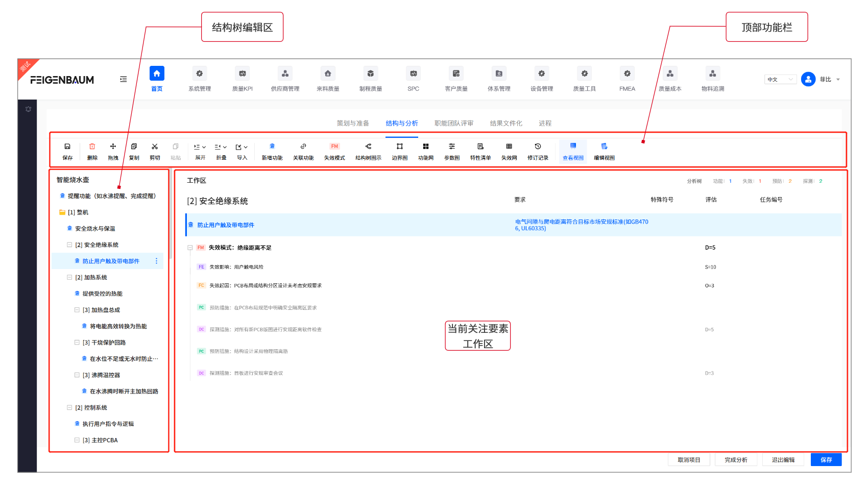This screenshot has width=868, height=487.
Task: Click the red Delete trash icon
Action: (92, 147)
